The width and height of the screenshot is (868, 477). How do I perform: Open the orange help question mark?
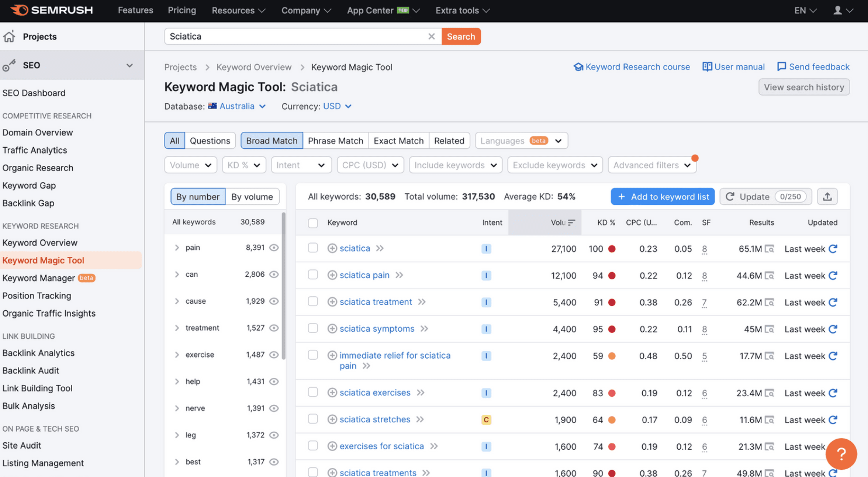[841, 454]
